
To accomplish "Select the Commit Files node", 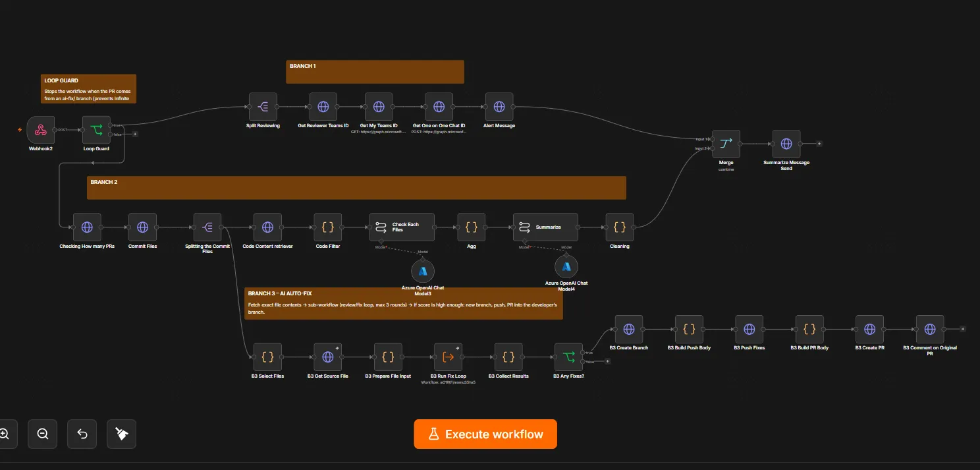I will (x=142, y=227).
